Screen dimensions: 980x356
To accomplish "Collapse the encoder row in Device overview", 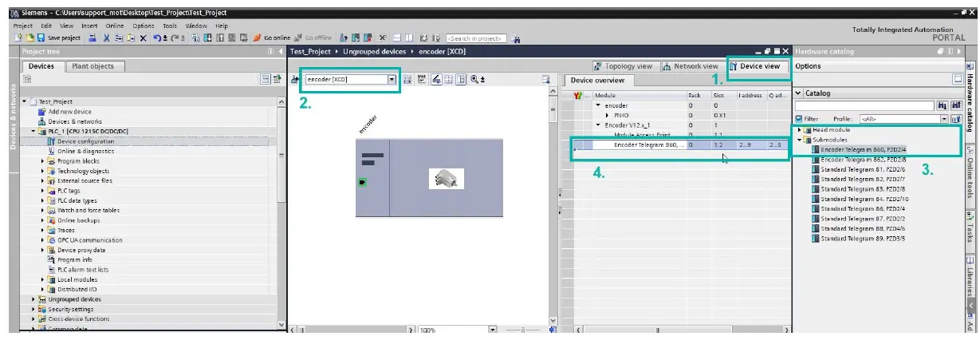I will pos(598,105).
